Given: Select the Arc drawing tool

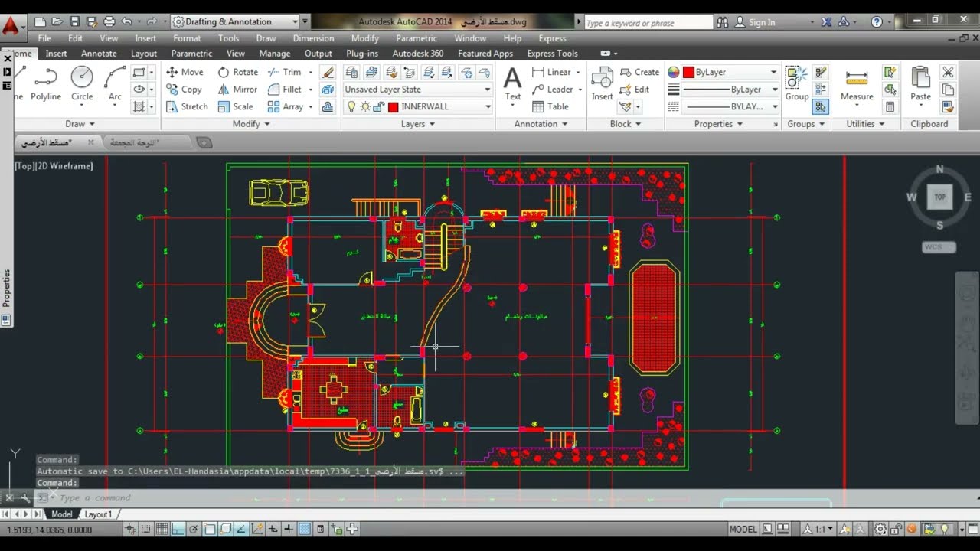Looking at the screenshot, I should tap(115, 83).
